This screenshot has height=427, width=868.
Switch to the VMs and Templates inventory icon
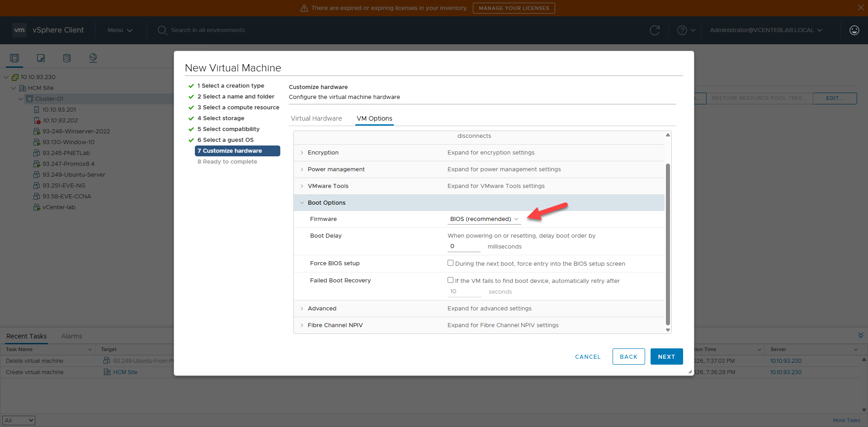(x=40, y=58)
